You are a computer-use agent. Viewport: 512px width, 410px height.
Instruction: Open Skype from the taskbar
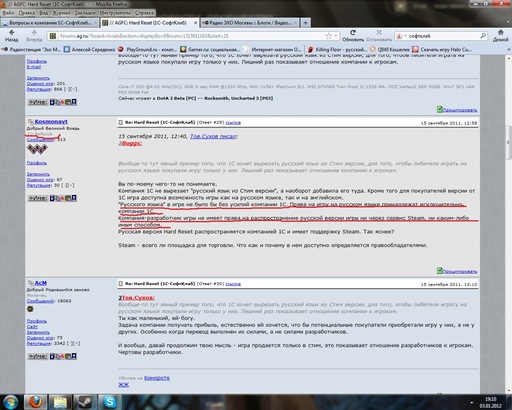110,402
